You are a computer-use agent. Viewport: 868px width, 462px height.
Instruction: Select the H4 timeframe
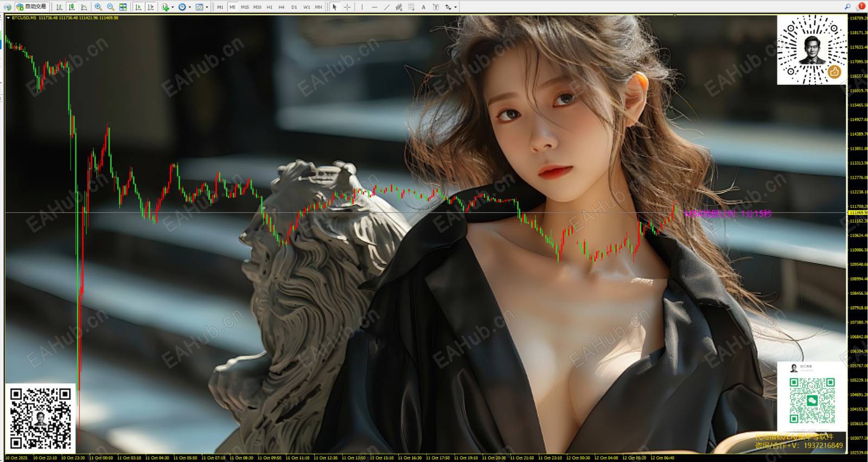click(282, 7)
